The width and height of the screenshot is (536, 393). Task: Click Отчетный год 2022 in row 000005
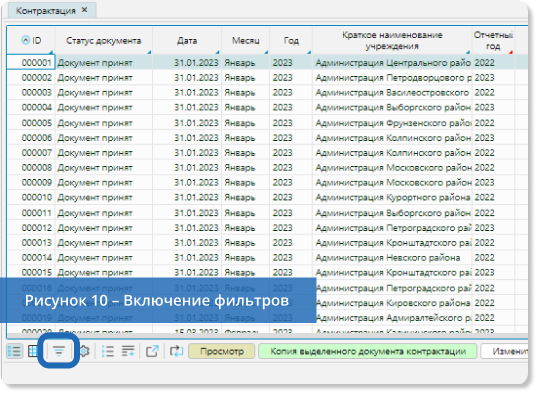coord(493,123)
